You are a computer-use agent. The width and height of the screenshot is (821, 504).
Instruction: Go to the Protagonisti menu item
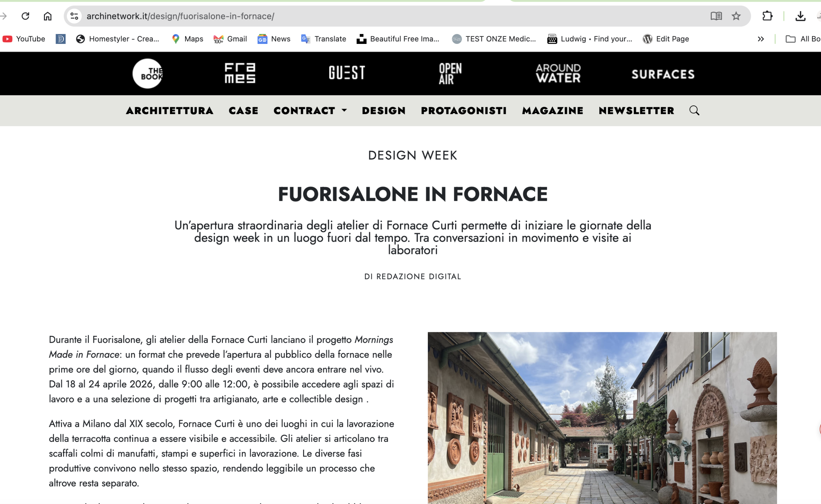pyautogui.click(x=464, y=111)
